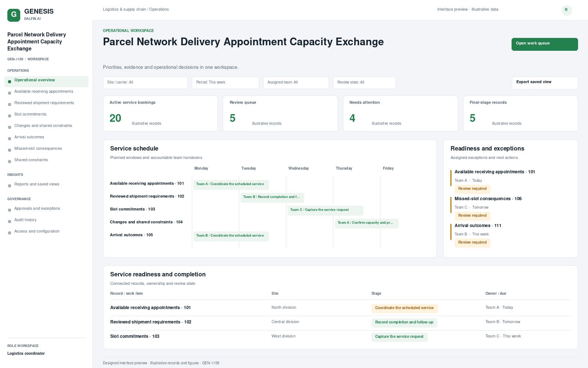Screen dimensions: 588x368
Task: Click Capture the service request stage tag in table
Action: 399,337
